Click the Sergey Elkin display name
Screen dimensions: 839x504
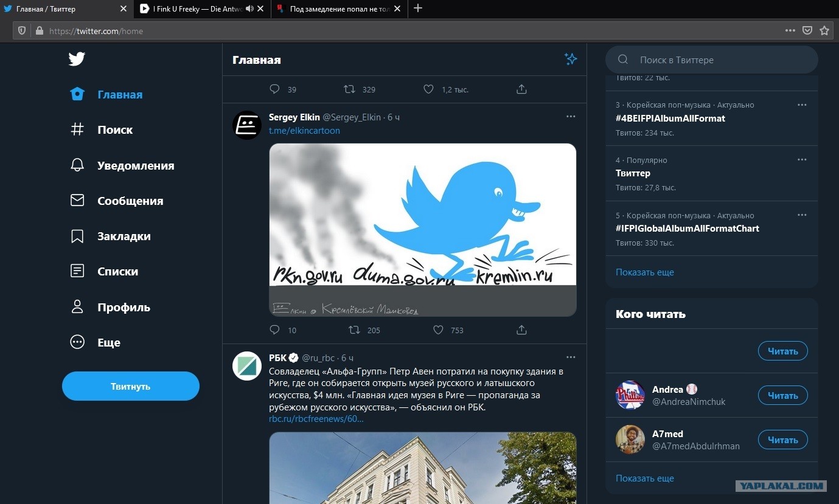click(294, 117)
